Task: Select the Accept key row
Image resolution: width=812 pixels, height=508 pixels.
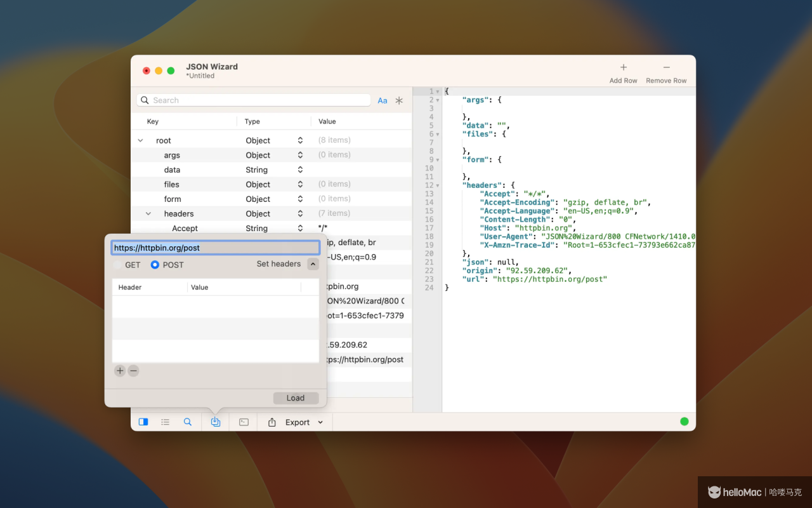Action: tap(185, 228)
